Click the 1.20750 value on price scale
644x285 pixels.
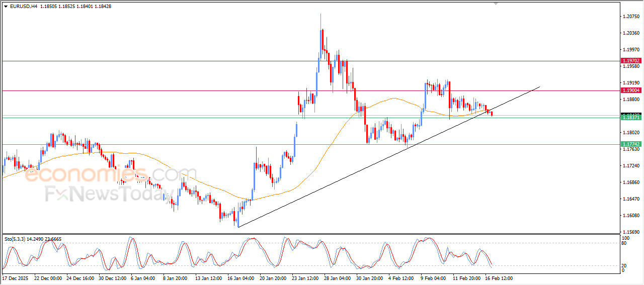point(630,17)
